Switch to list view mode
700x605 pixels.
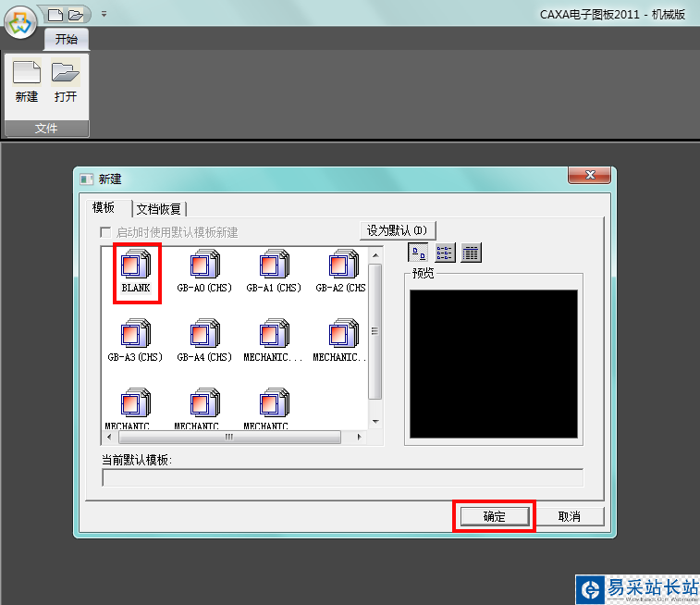(445, 253)
